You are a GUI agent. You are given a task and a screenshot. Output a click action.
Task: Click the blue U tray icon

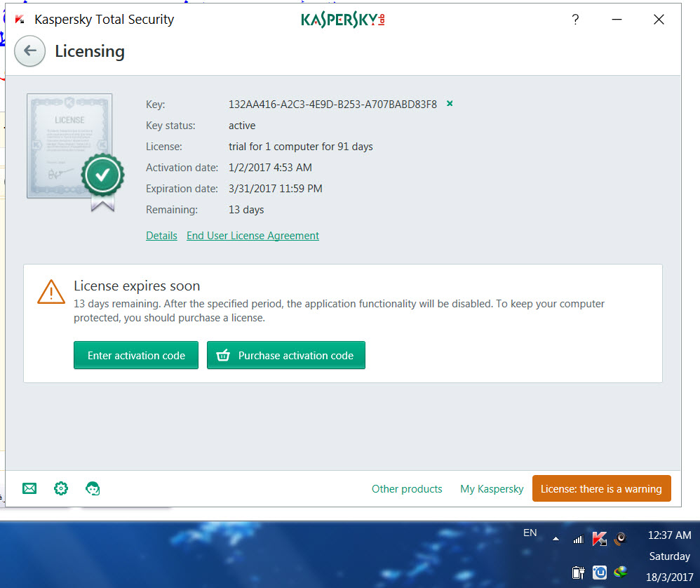click(x=600, y=573)
